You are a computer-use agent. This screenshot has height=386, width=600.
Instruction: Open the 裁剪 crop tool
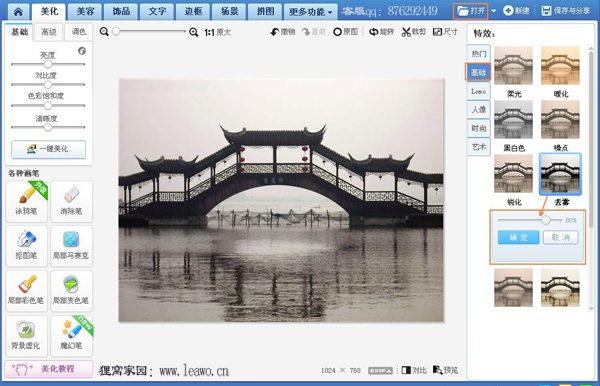pyautogui.click(x=414, y=32)
